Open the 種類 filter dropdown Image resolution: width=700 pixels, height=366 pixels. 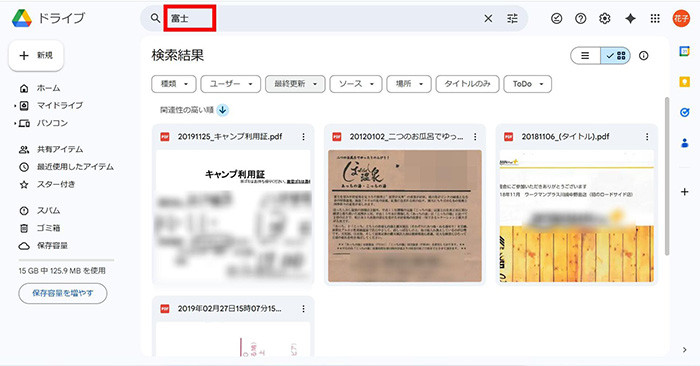tap(174, 84)
